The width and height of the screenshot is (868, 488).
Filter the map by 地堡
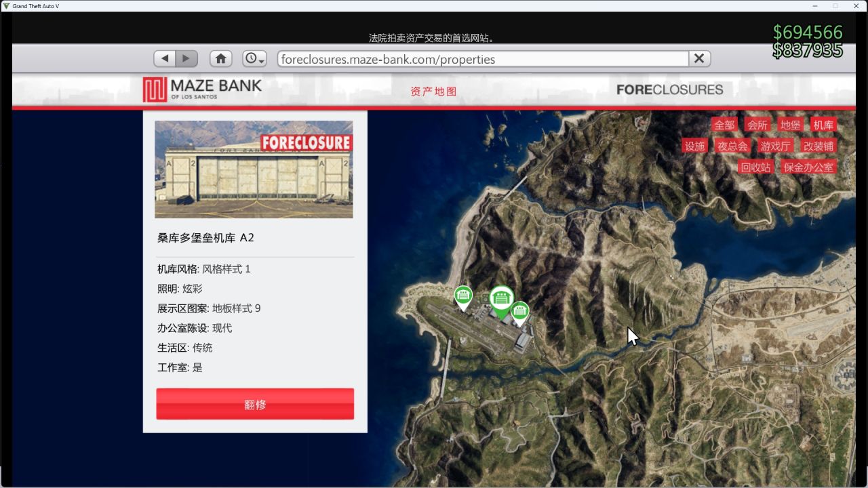pos(791,125)
